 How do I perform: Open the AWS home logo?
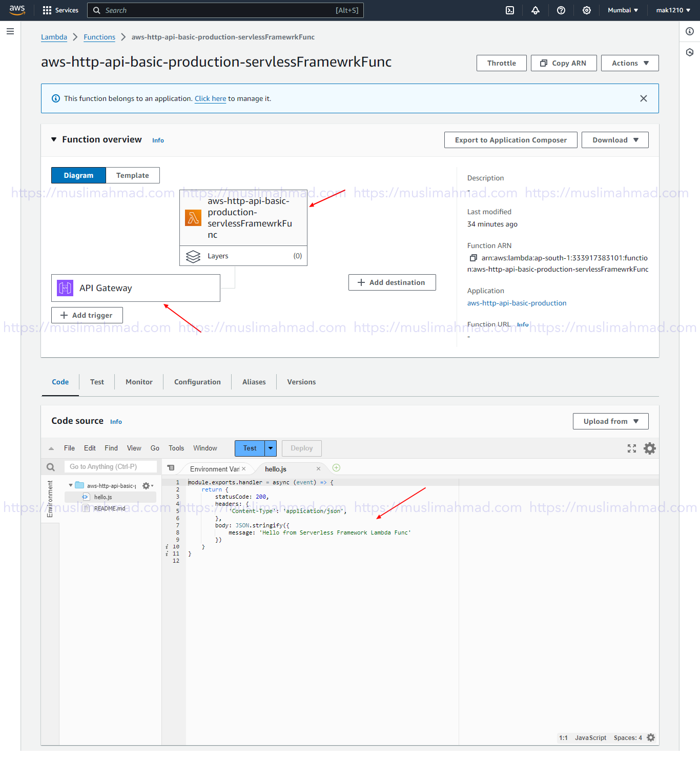[x=17, y=10]
